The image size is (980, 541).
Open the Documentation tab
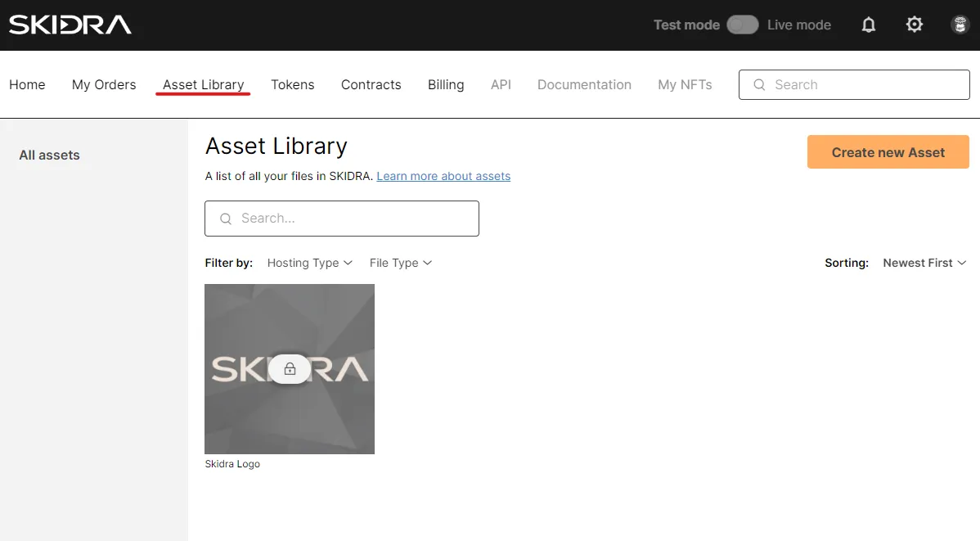584,84
